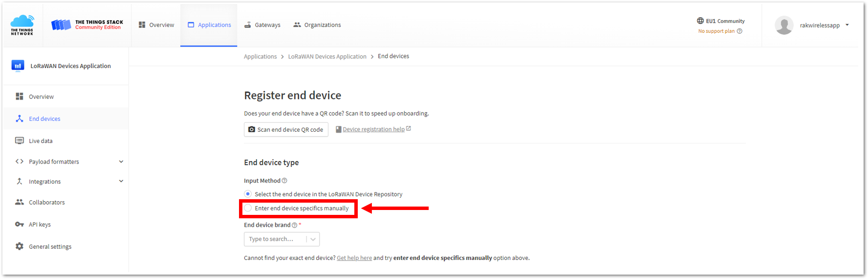The image size is (868, 279).
Task: Click the sidebar Overview dashboard icon
Action: pyautogui.click(x=20, y=96)
